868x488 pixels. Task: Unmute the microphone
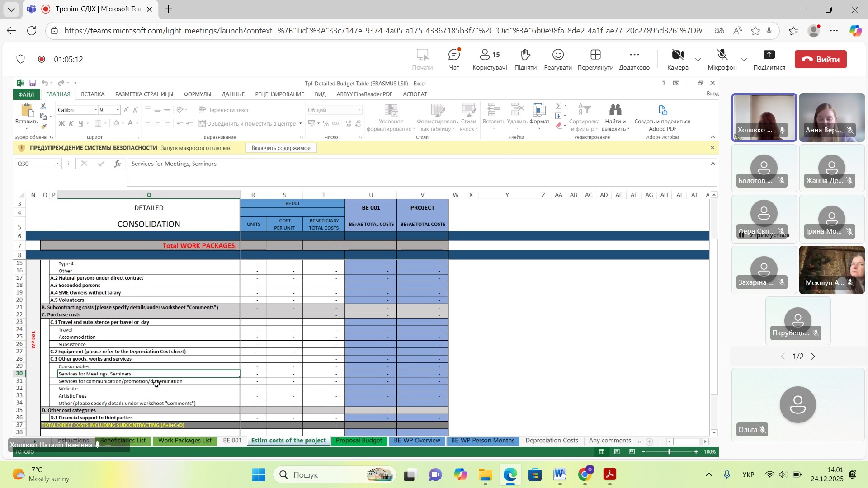tap(722, 56)
